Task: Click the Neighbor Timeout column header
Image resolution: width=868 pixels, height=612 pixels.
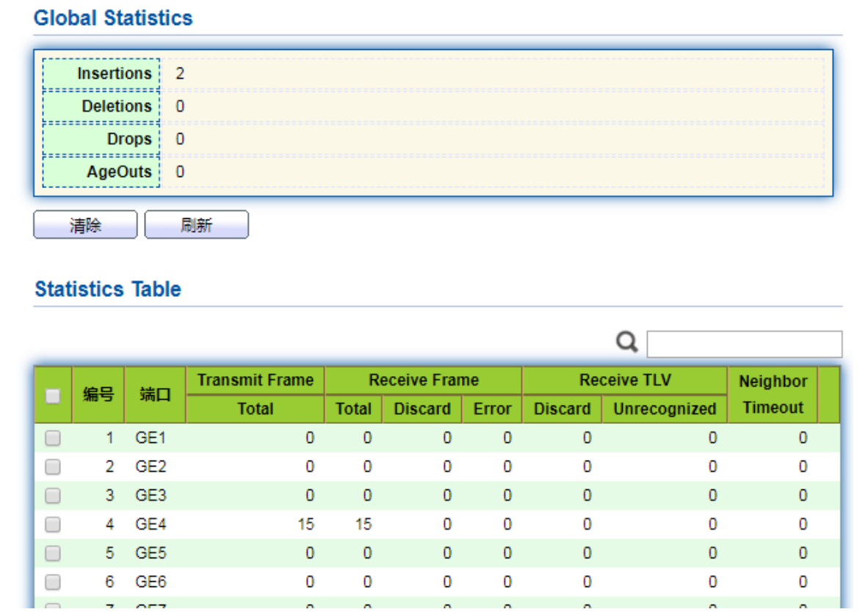Action: click(x=772, y=395)
